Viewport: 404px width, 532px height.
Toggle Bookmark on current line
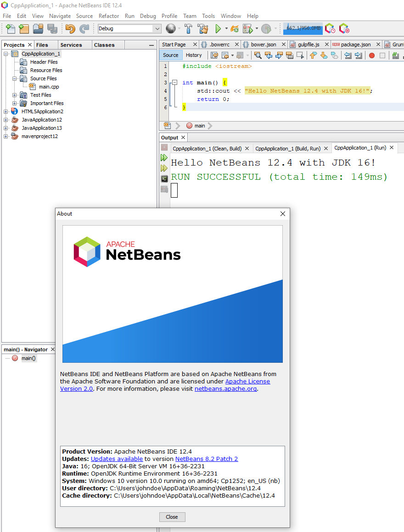(334, 55)
